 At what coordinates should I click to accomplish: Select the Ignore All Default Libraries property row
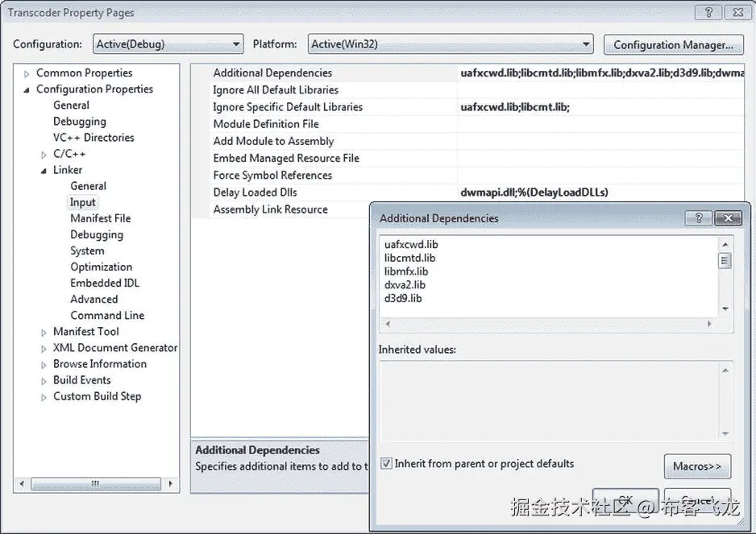[276, 89]
